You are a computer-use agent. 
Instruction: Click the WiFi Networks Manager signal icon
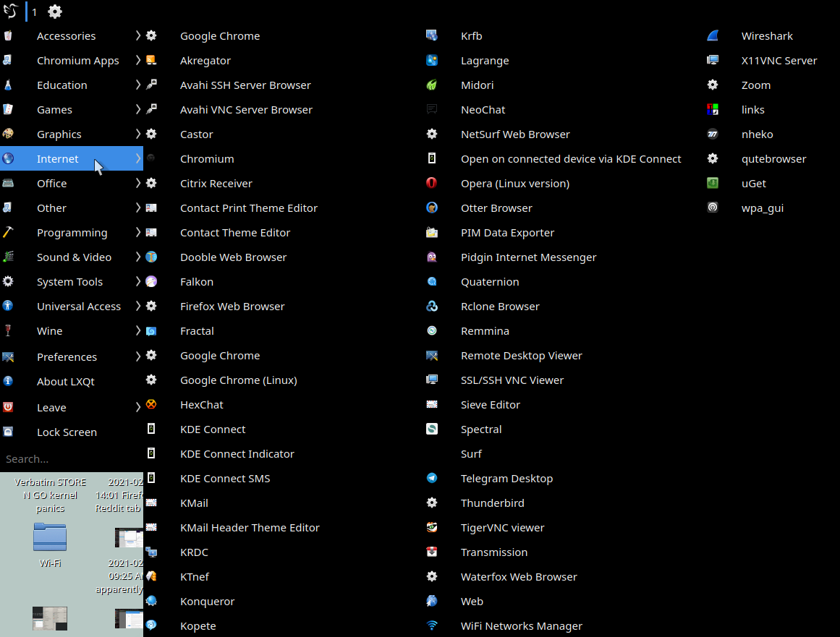[432, 626]
